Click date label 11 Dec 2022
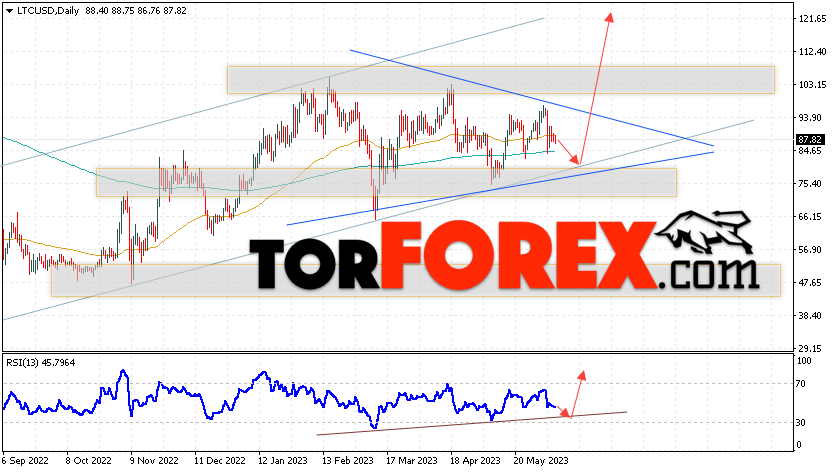833x472 pixels. [220, 460]
